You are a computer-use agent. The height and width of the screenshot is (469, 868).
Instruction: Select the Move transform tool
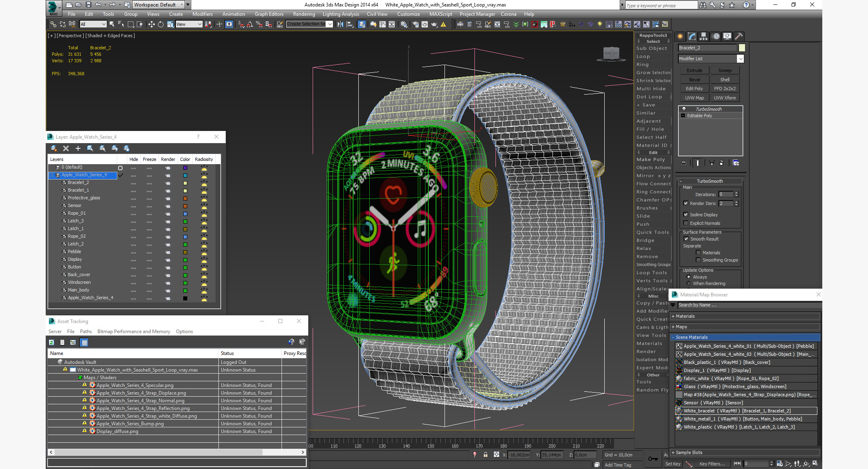pos(151,24)
